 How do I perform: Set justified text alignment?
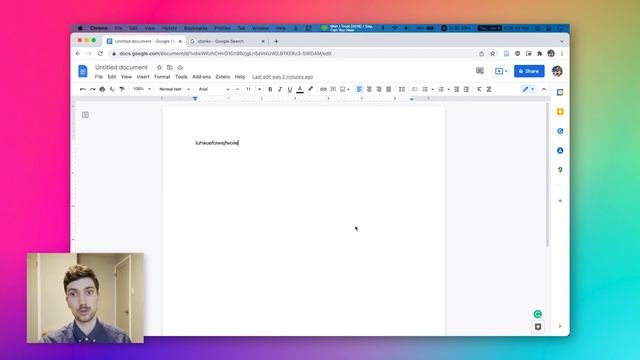[x=389, y=89]
